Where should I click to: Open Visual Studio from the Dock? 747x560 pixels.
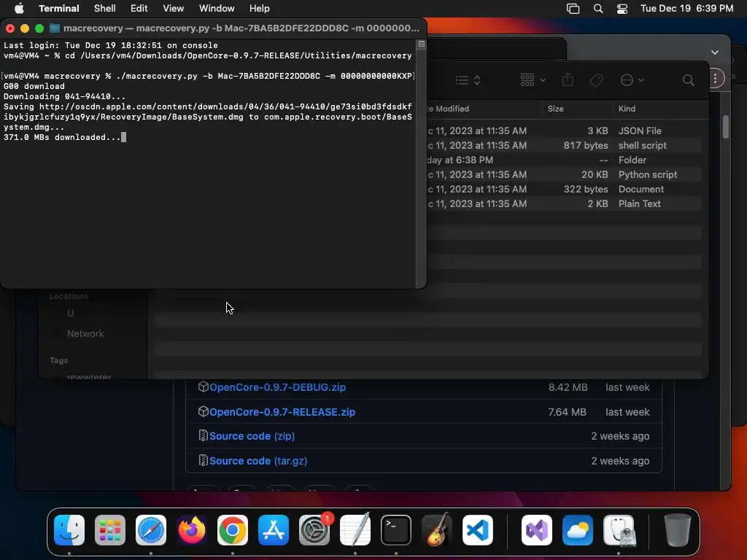tap(537, 530)
